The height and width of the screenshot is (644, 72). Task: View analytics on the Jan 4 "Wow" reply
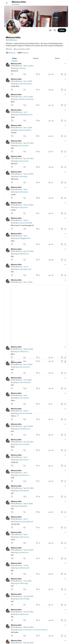click(x=50, y=121)
